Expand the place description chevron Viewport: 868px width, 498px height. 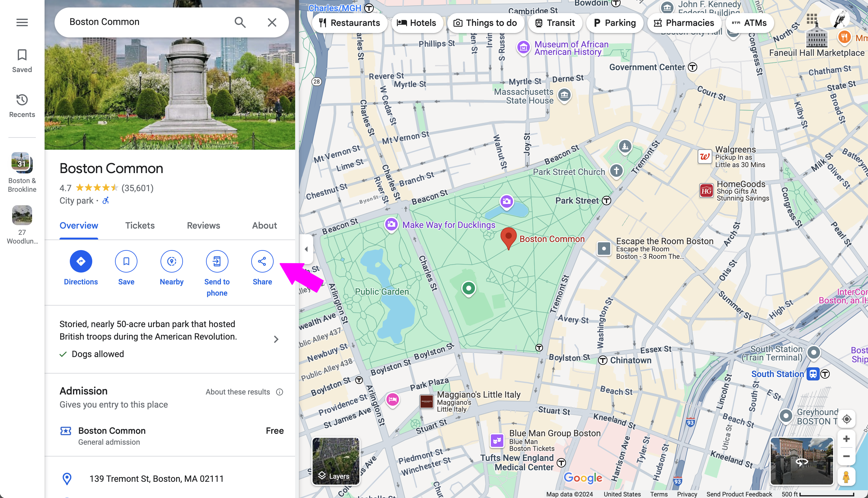[276, 339]
